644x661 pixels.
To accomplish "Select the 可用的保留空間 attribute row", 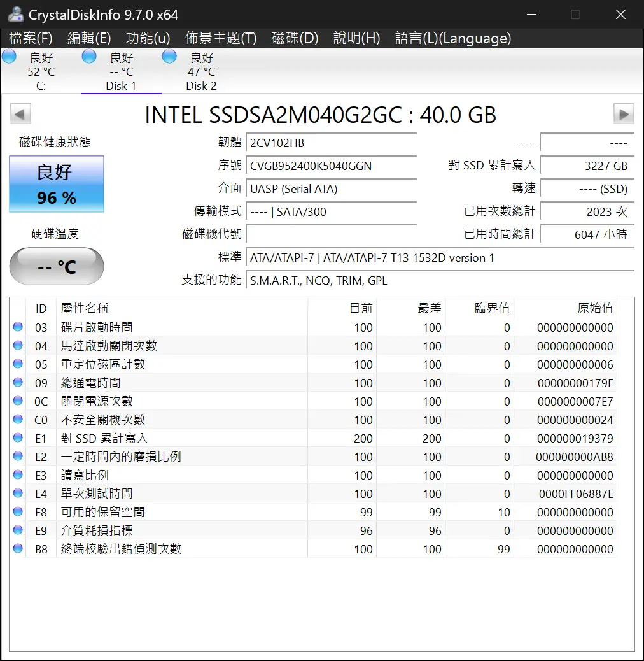I will pos(313,512).
